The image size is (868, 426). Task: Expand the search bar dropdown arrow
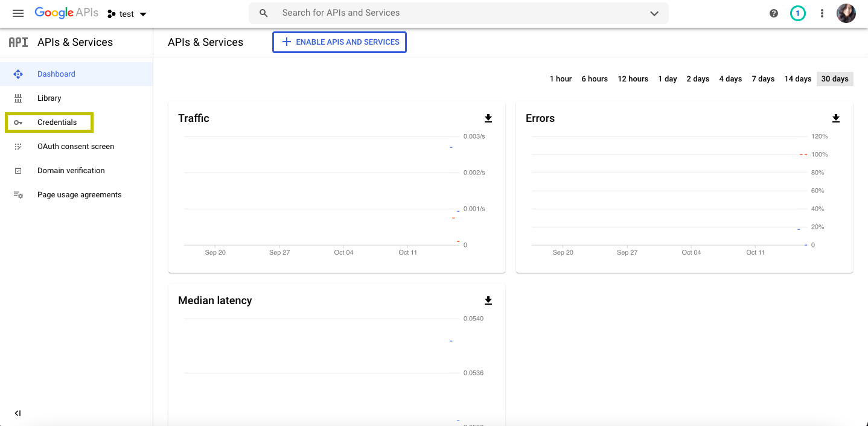654,13
